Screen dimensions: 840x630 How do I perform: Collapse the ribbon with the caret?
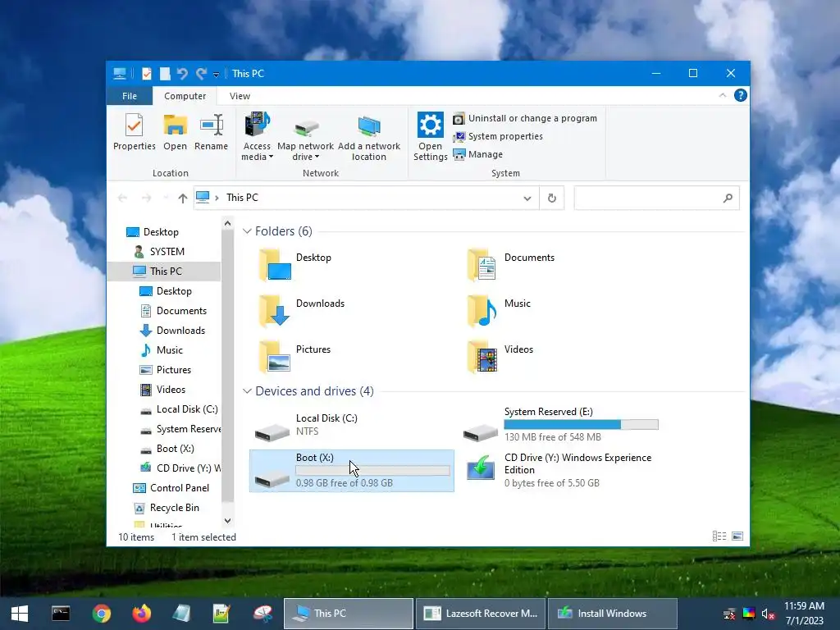722,95
